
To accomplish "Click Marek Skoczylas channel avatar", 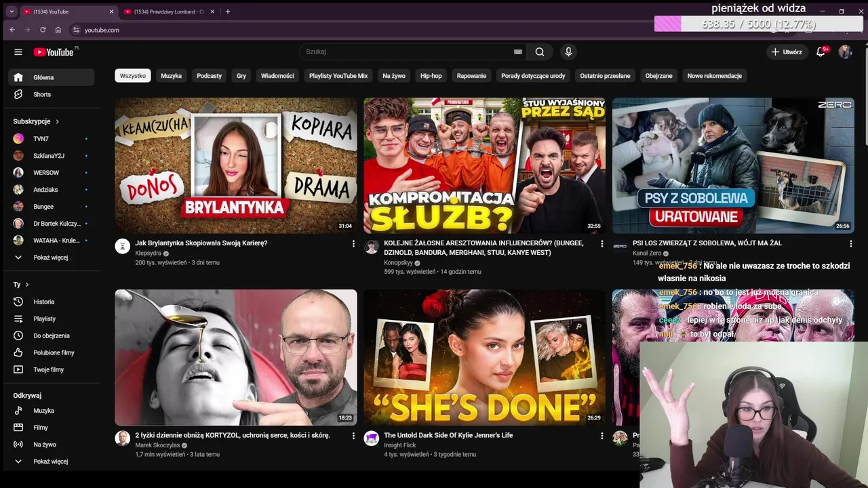I will pyautogui.click(x=122, y=439).
